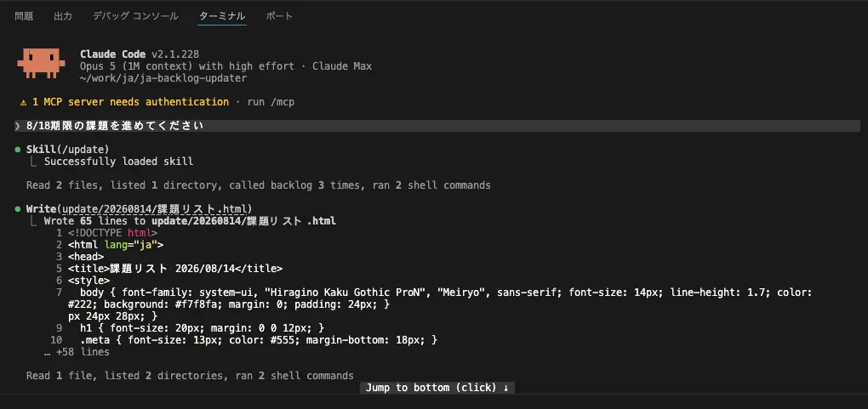Expand the 'Read 1 file, listed 2 directories' summary

pyautogui.click(x=190, y=376)
